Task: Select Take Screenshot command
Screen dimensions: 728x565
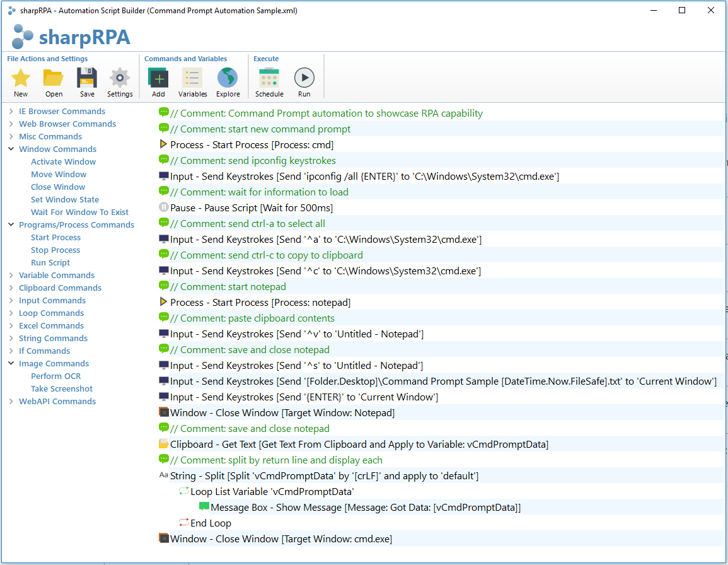Action: point(62,388)
